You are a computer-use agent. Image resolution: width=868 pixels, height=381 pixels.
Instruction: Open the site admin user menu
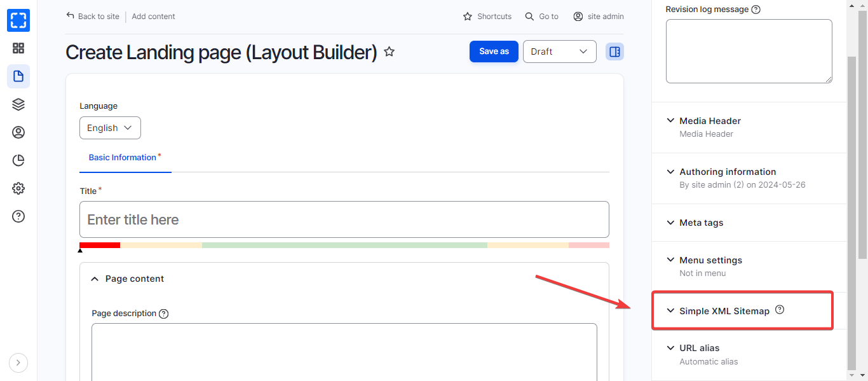[x=599, y=17]
